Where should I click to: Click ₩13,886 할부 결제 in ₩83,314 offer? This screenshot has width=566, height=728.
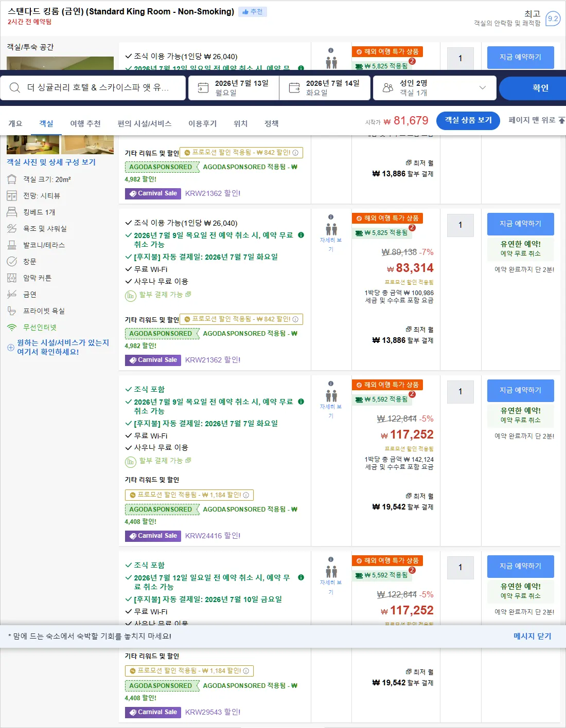pyautogui.click(x=403, y=340)
